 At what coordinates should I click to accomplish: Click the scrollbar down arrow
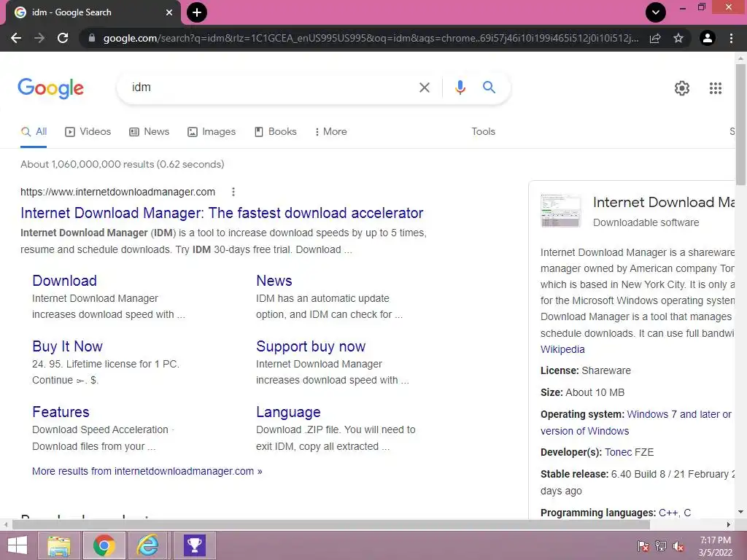pos(740,513)
